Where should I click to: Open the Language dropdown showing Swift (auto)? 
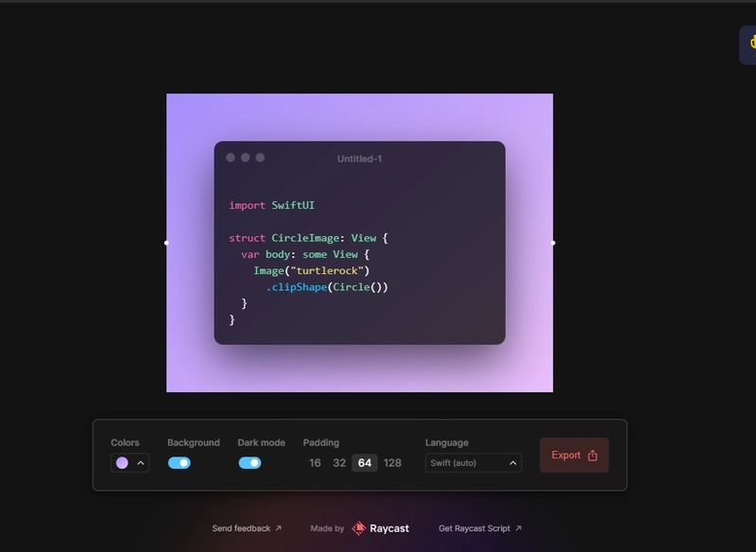[473, 463]
